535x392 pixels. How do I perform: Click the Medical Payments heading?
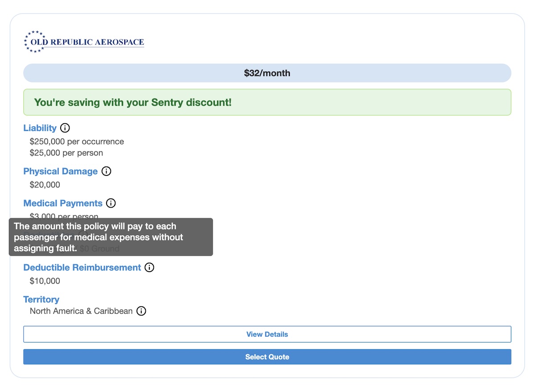tap(63, 204)
